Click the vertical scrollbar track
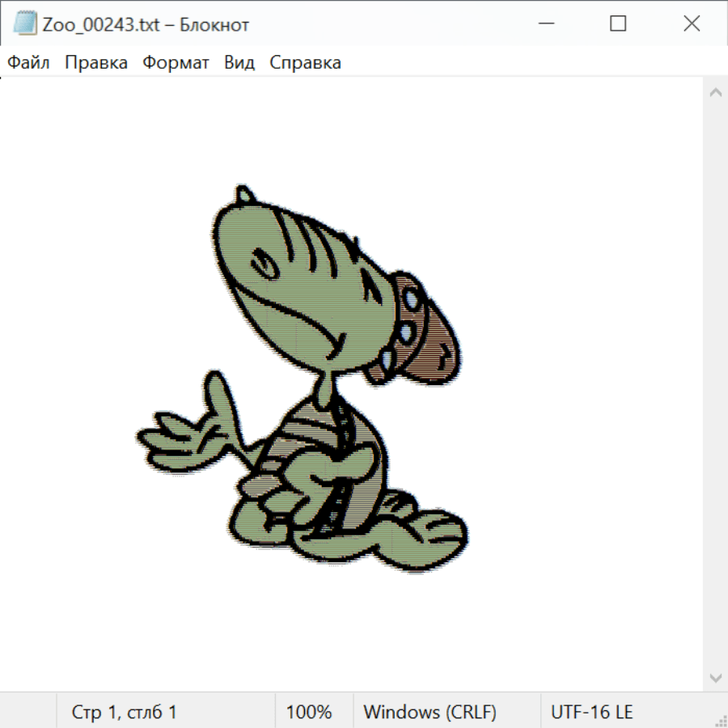Screen dimensions: 728x728 coord(715,385)
